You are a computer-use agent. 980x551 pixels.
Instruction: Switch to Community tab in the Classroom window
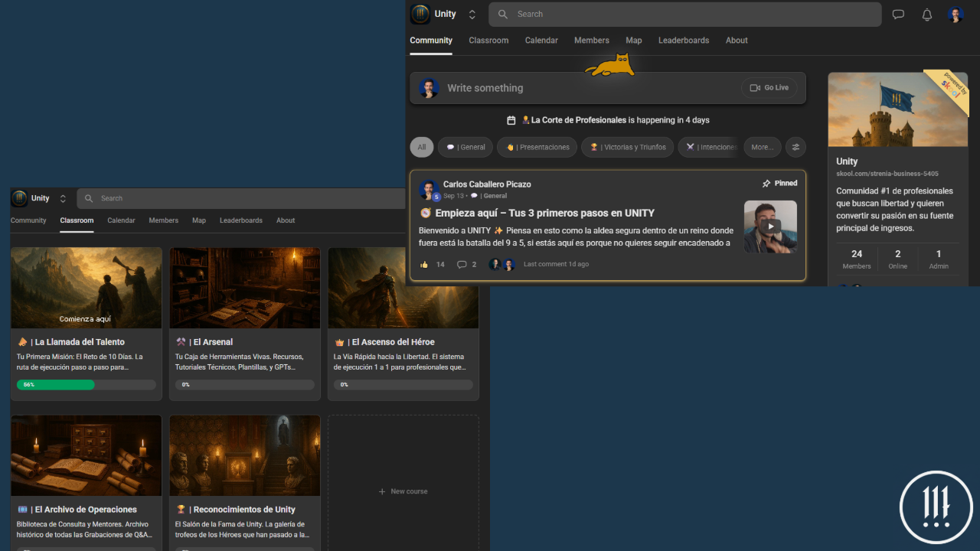coord(28,220)
